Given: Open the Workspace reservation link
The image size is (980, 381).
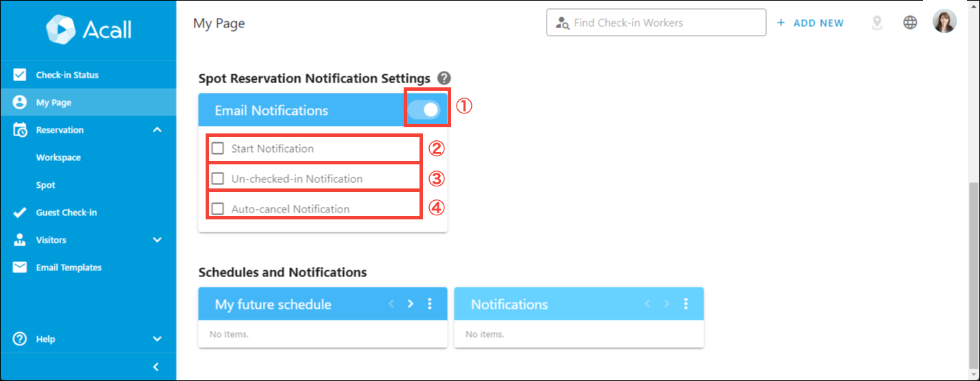Looking at the screenshot, I should (x=58, y=157).
